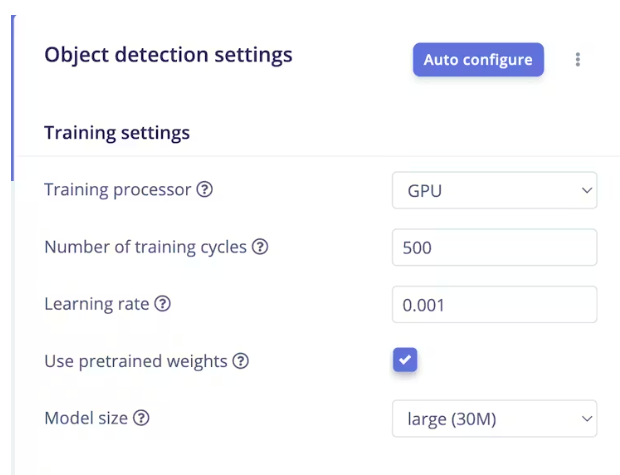Click help icon next to Training processor

[x=205, y=190]
